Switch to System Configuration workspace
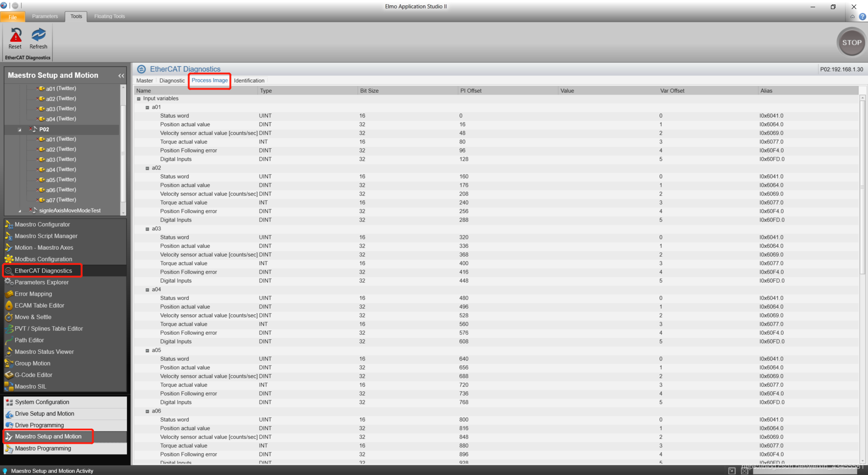The image size is (868, 475). click(65, 402)
